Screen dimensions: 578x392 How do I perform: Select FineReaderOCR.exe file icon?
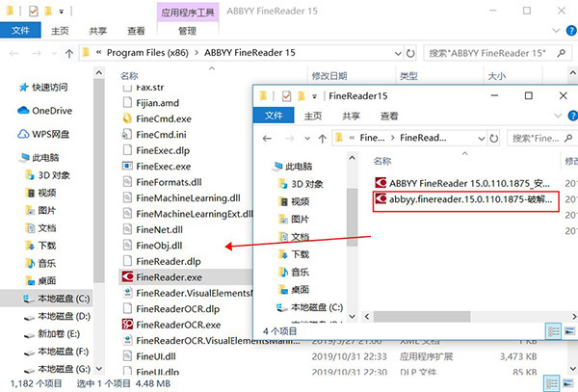point(127,325)
